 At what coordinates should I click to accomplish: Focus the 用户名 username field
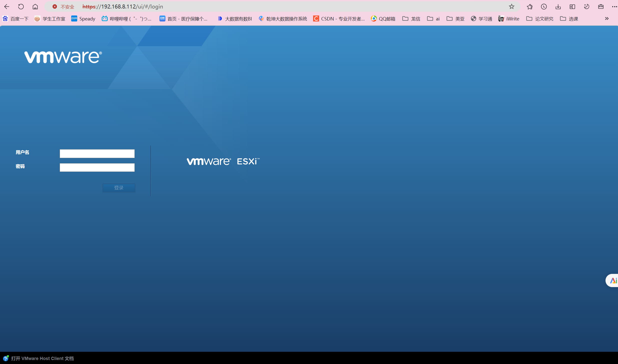pos(97,154)
